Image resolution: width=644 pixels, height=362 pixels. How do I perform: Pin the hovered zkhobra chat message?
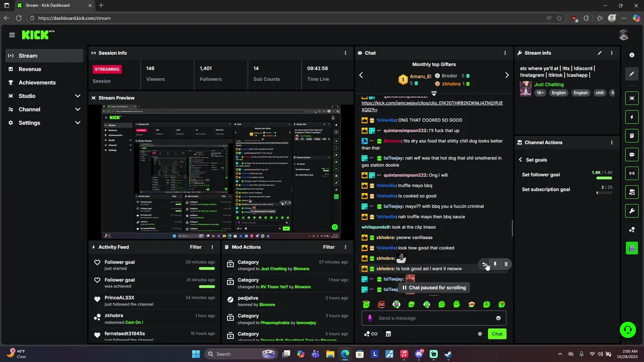pyautogui.click(x=495, y=264)
